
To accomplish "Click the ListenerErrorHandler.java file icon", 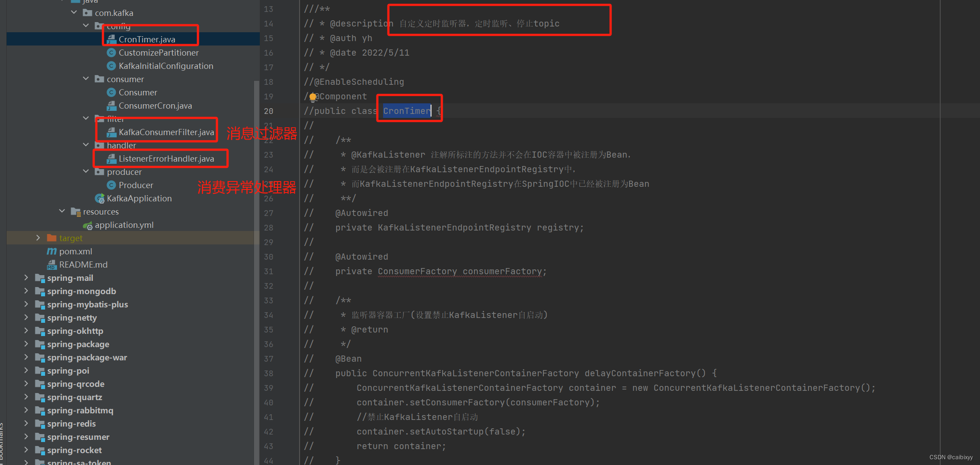I will [x=111, y=159].
